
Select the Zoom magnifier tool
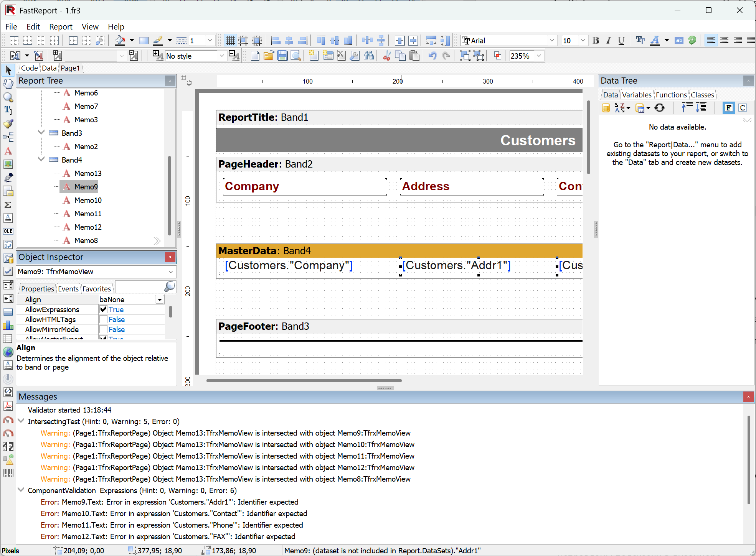[x=8, y=97]
